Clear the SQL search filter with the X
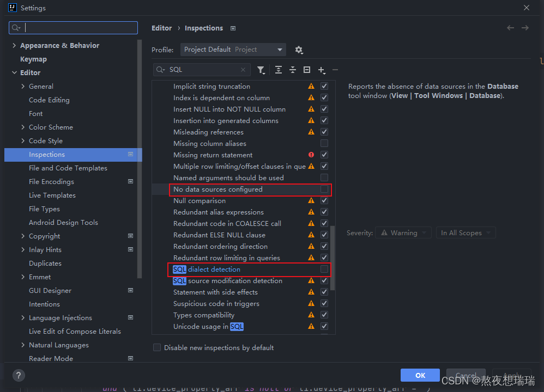 (243, 70)
